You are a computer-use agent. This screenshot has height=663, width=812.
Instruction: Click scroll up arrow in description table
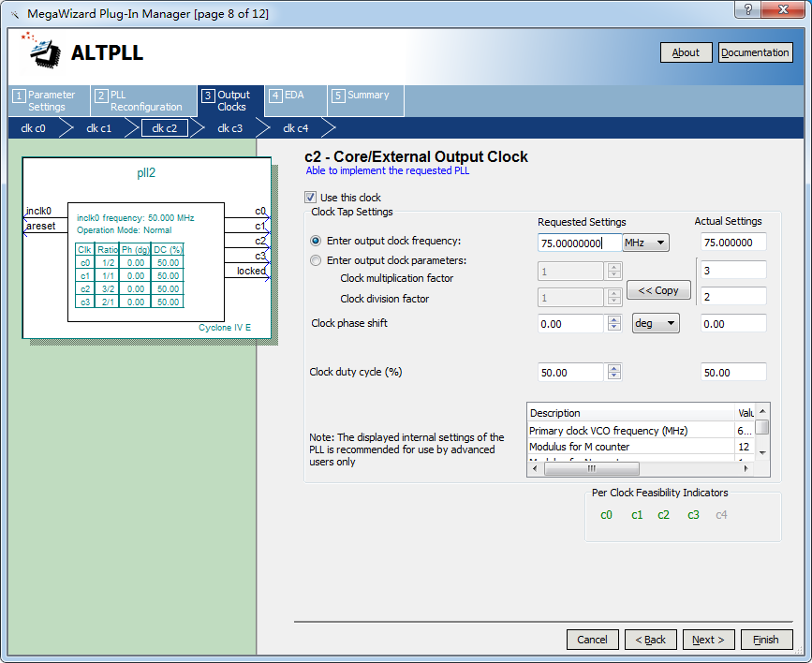coord(762,411)
